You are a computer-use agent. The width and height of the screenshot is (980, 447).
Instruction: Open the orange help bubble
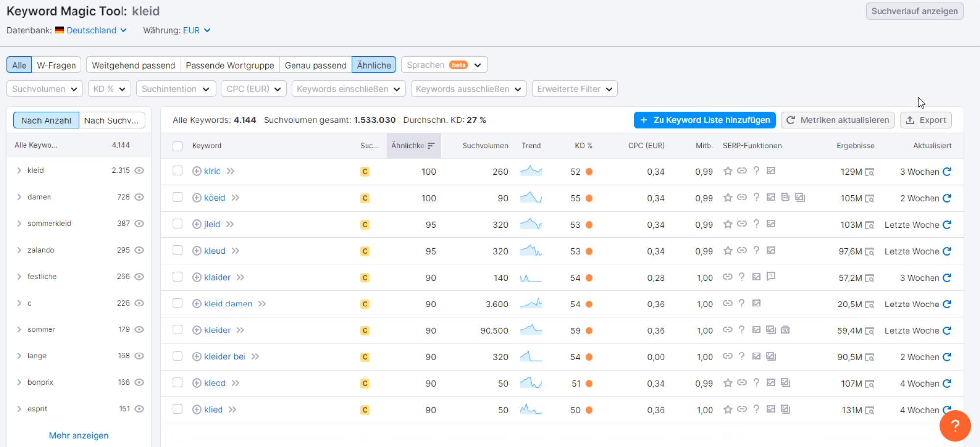tap(955, 425)
